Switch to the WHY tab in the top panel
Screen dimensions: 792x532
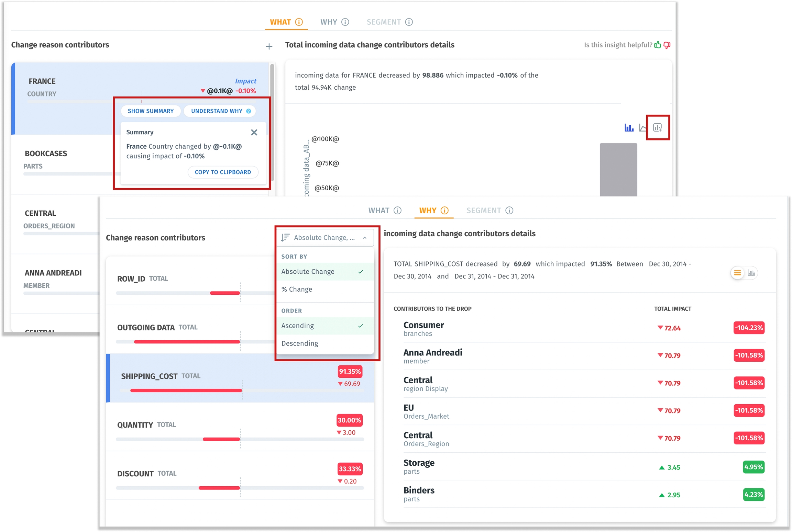coord(329,22)
